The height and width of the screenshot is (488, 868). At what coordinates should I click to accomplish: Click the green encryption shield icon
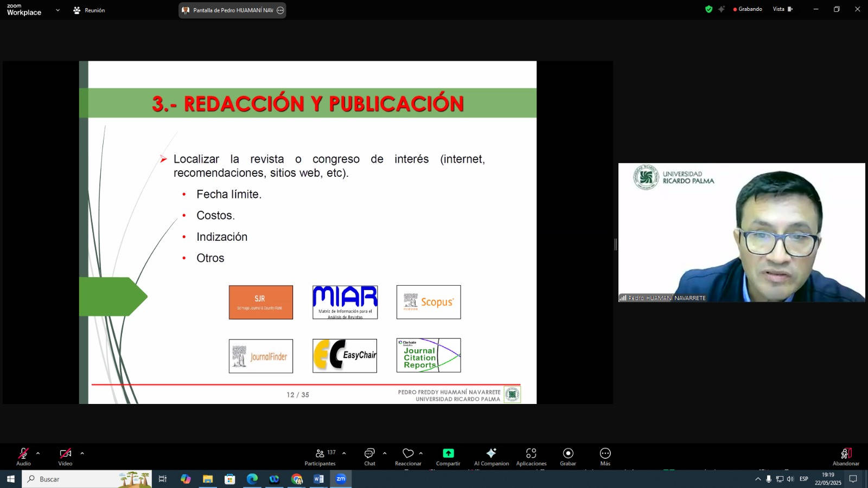[x=709, y=9]
